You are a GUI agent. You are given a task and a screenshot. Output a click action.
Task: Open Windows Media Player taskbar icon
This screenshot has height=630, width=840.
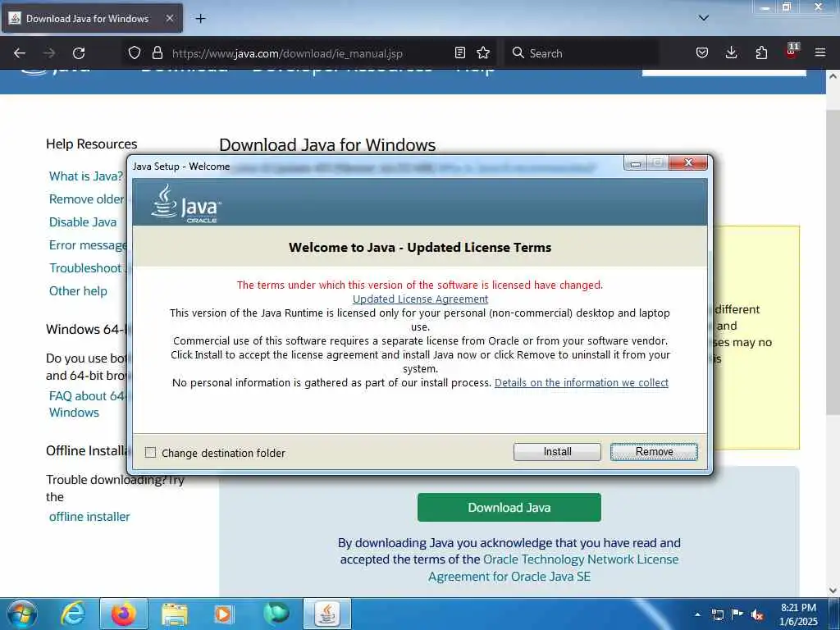[223, 614]
